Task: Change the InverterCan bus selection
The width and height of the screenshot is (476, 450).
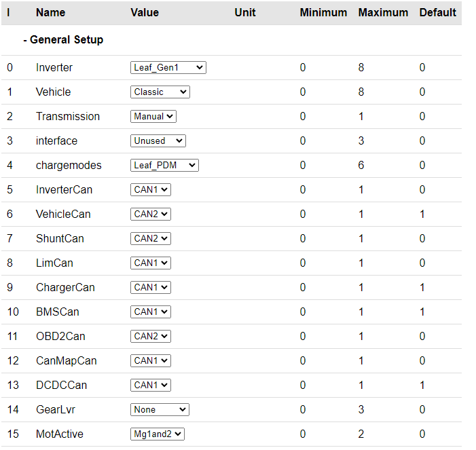Action: click(x=150, y=190)
